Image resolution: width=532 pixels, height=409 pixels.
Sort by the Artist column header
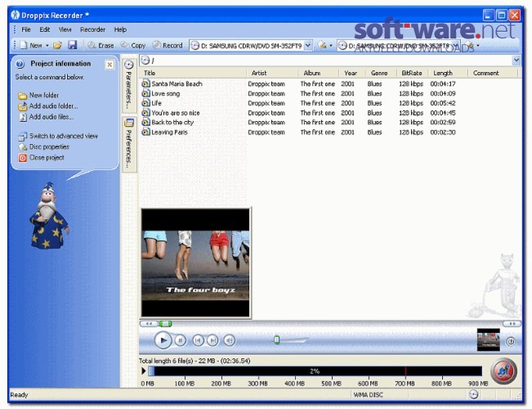tap(272, 73)
